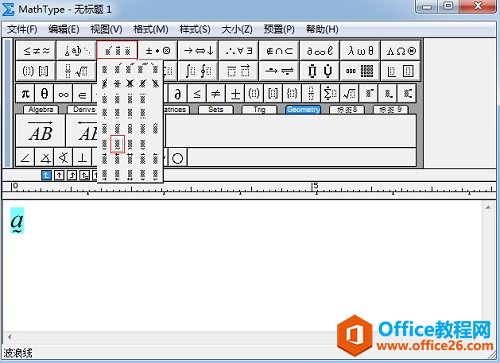Open the arrow symbols palette (→⇔↓)
The image size is (500, 363).
[x=198, y=51]
